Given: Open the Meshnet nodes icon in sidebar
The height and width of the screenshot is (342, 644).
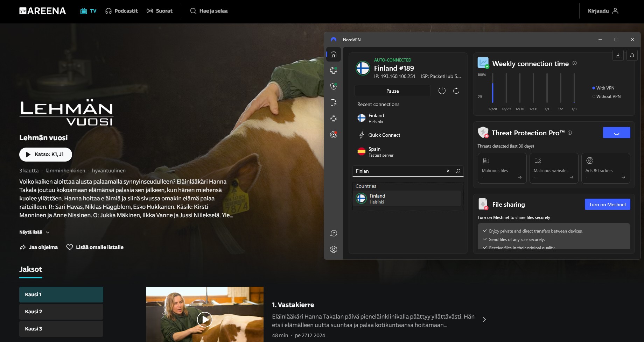Looking at the screenshot, I should tap(334, 119).
